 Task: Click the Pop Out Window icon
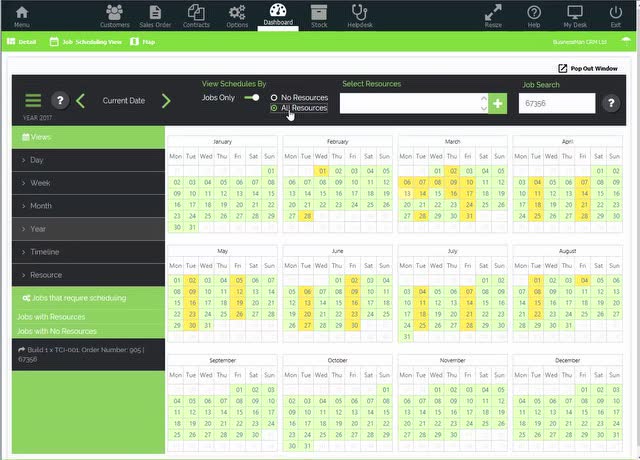[562, 68]
